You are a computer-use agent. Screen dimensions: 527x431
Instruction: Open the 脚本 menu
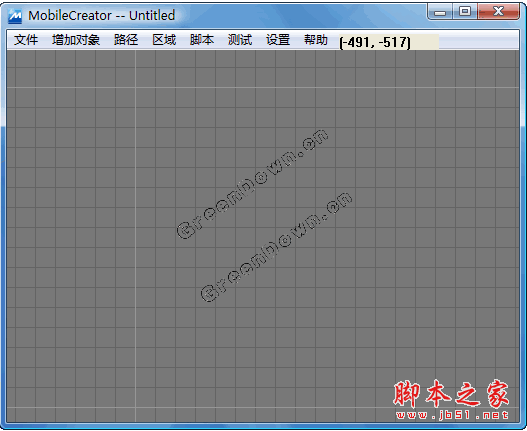(x=202, y=40)
